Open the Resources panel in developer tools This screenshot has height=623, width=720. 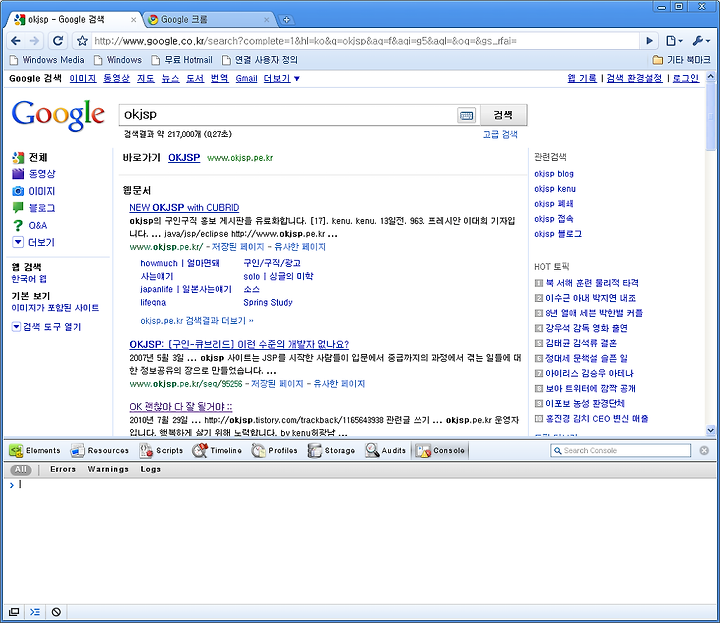point(100,451)
